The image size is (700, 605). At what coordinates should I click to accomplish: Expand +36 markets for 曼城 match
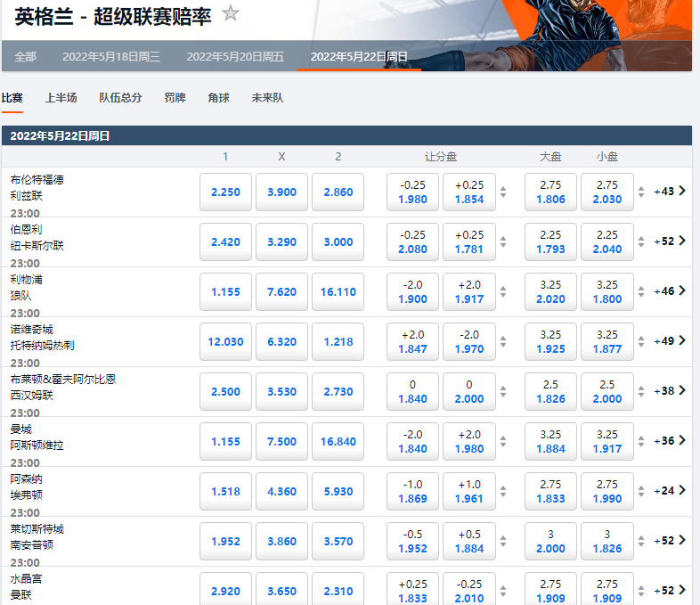[670, 441]
